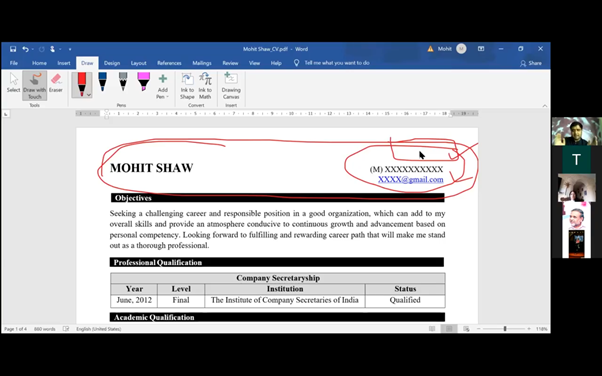The image size is (602, 376).
Task: Collapse the ribbon with the chevron
Action: [x=545, y=106]
